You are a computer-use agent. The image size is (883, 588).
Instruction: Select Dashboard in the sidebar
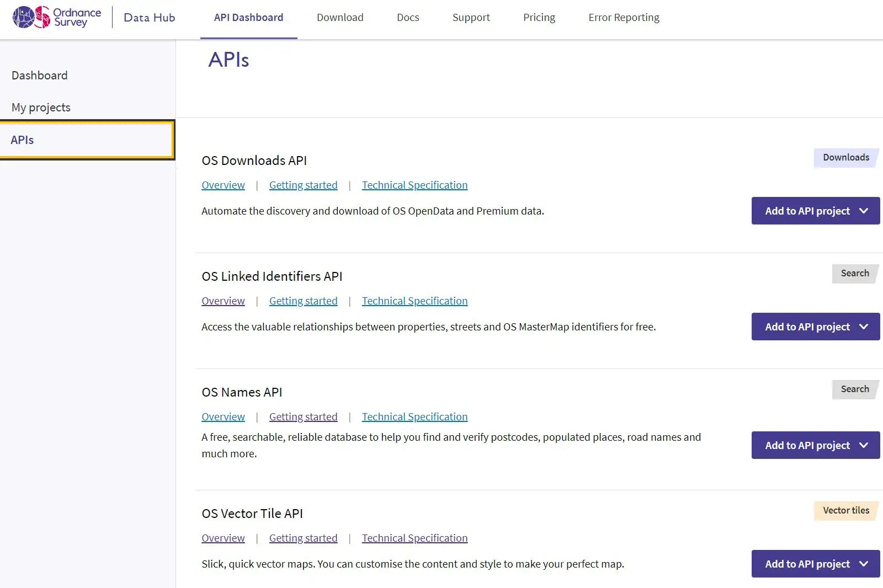(x=40, y=76)
